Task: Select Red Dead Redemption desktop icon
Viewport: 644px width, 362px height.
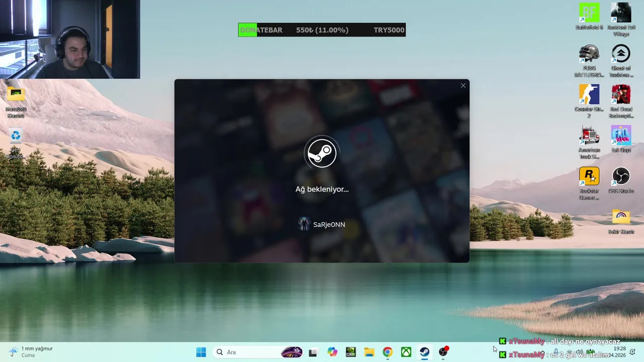Action: pos(621,102)
